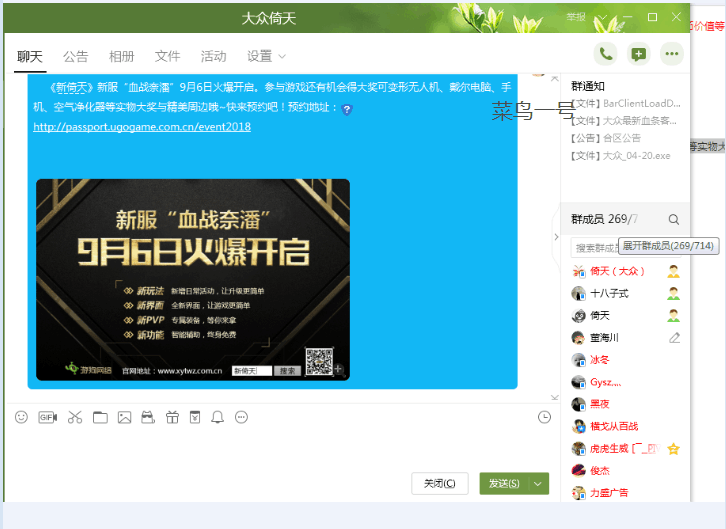This screenshot has width=726, height=529.
Task: Open the 群通知 section header
Action: [588, 86]
